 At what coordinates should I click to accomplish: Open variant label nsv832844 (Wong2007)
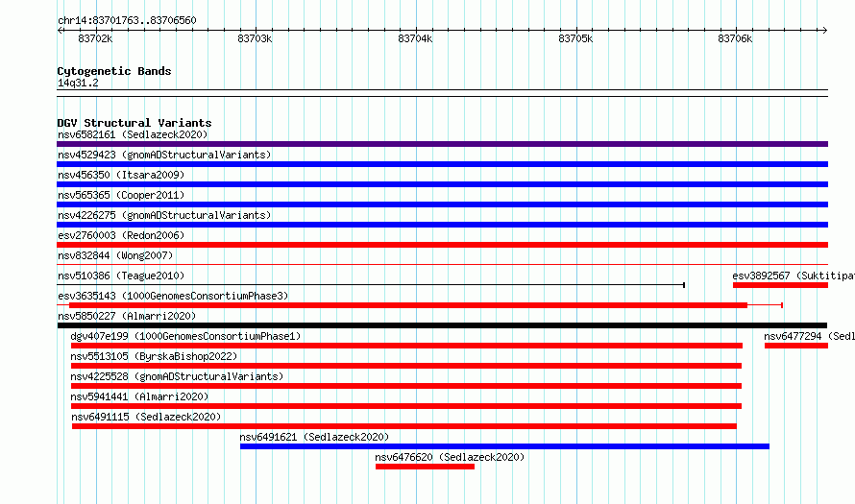115,255
